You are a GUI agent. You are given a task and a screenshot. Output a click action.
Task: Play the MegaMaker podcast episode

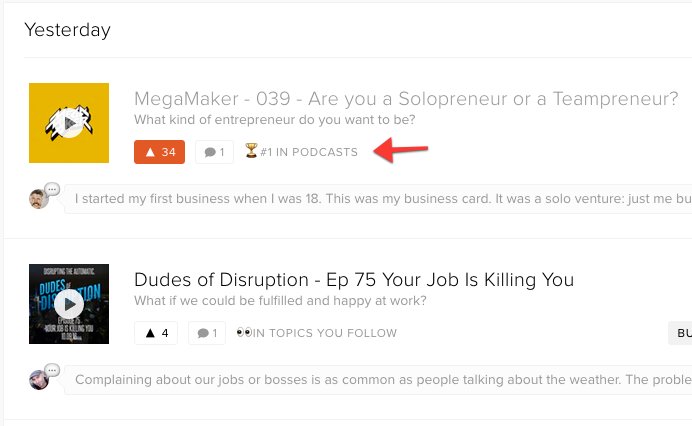coord(69,123)
